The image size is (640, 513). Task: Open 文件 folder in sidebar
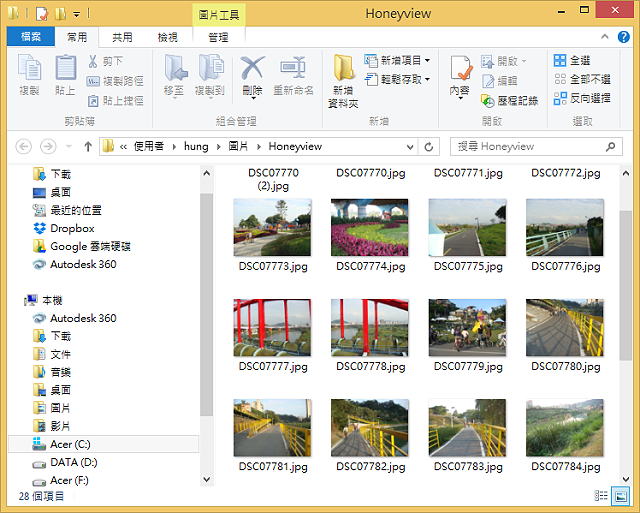click(52, 354)
